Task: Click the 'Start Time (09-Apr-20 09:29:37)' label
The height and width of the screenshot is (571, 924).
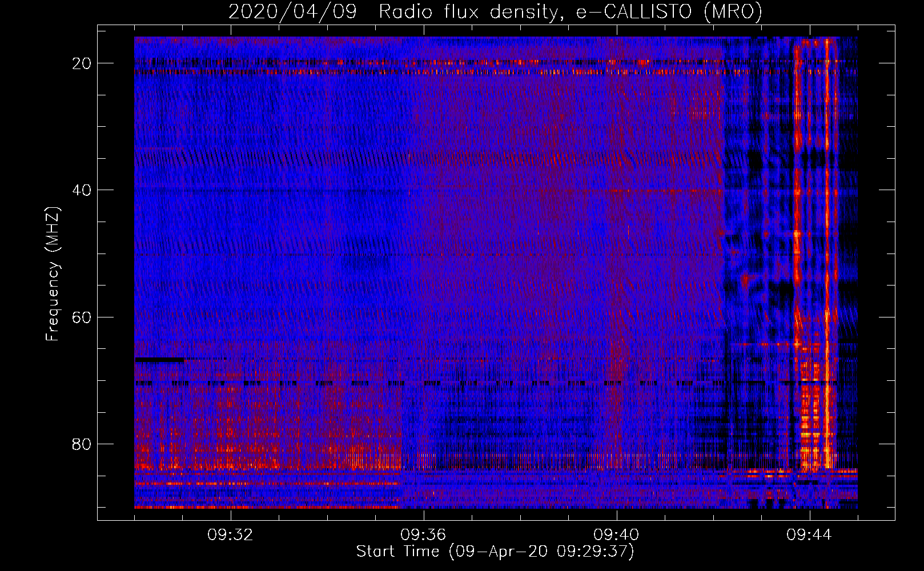Action: pyautogui.click(x=495, y=552)
